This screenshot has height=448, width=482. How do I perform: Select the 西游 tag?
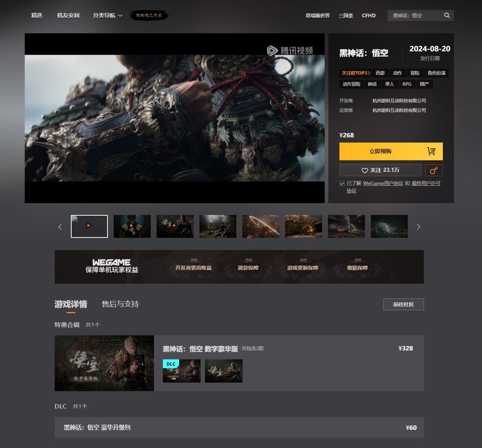pos(380,73)
